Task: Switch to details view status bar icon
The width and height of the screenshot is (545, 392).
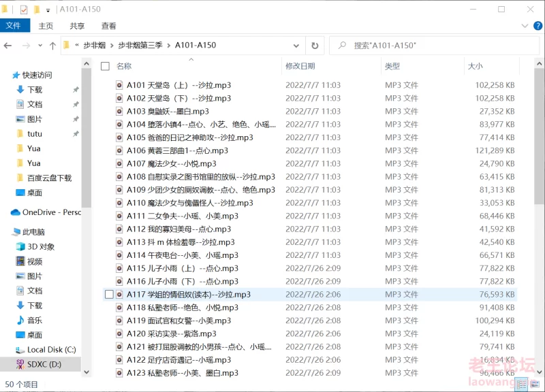Action: click(x=522, y=385)
